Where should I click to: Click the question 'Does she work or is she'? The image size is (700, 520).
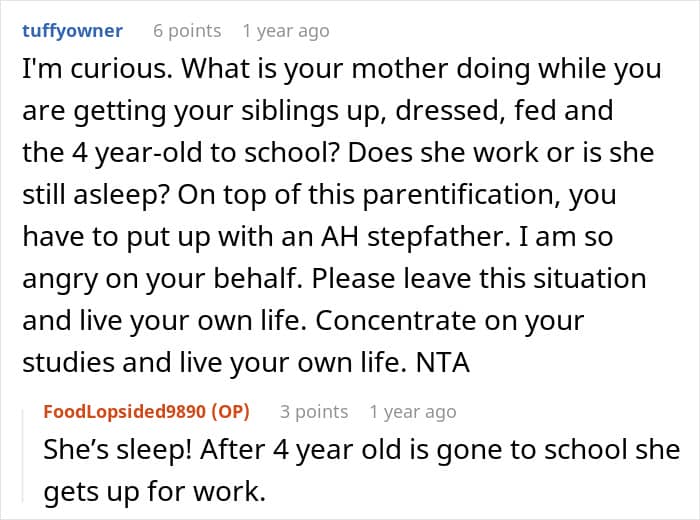tap(501, 152)
